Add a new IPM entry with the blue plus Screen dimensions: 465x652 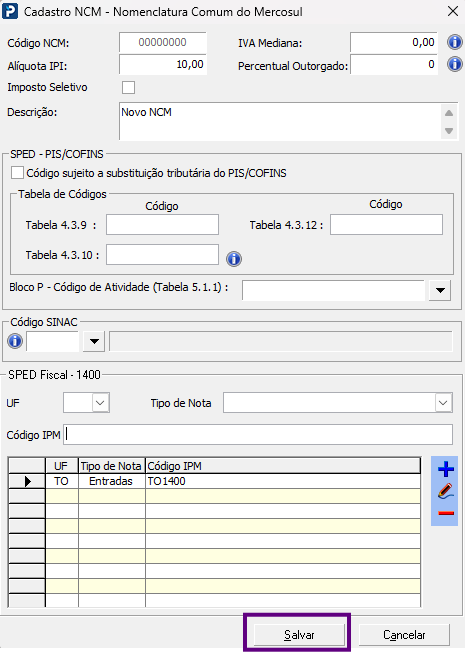445,469
